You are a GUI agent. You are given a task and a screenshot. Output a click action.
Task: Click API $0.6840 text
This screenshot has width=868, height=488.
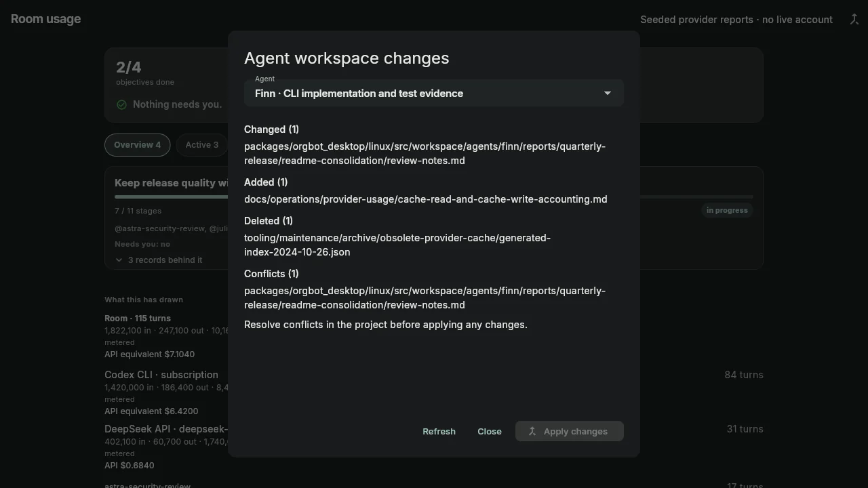130,466
